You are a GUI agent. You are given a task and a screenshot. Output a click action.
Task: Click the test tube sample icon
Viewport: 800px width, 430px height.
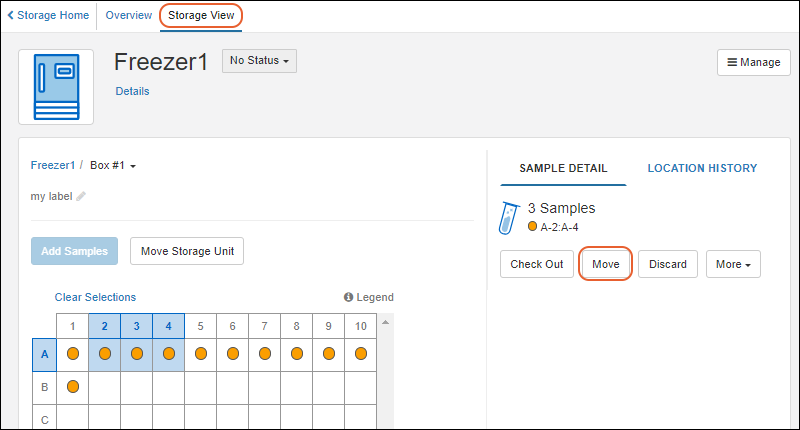coord(510,217)
